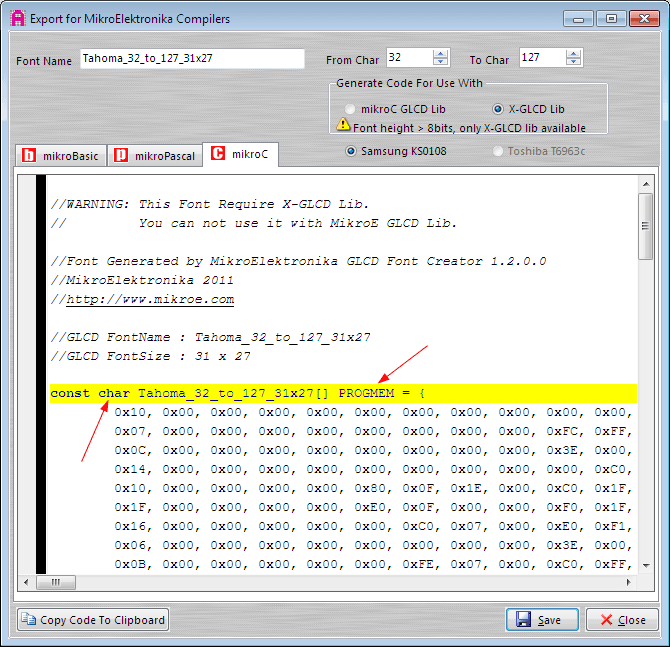Click the 0x10 value in the first data row
This screenshot has height=647, width=670.
tap(132, 412)
